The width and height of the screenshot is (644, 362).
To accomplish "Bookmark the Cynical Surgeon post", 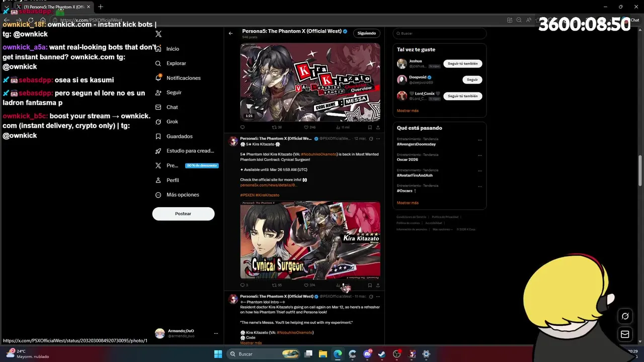I will pyautogui.click(x=370, y=285).
